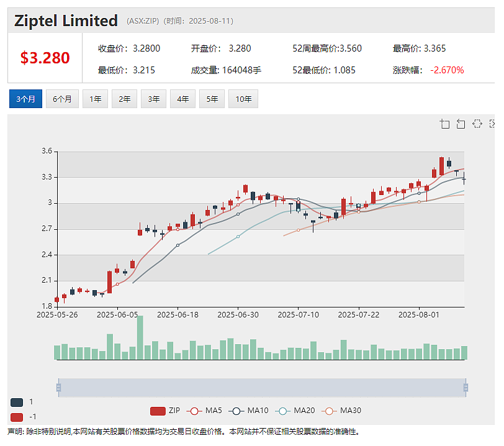Click the 52周最高价:3.560 value

pos(327,48)
